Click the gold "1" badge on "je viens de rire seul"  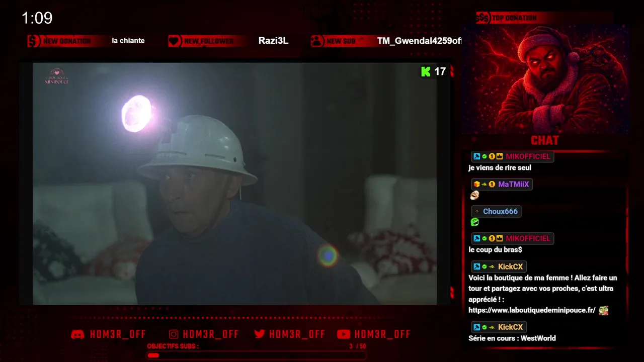[492, 156]
